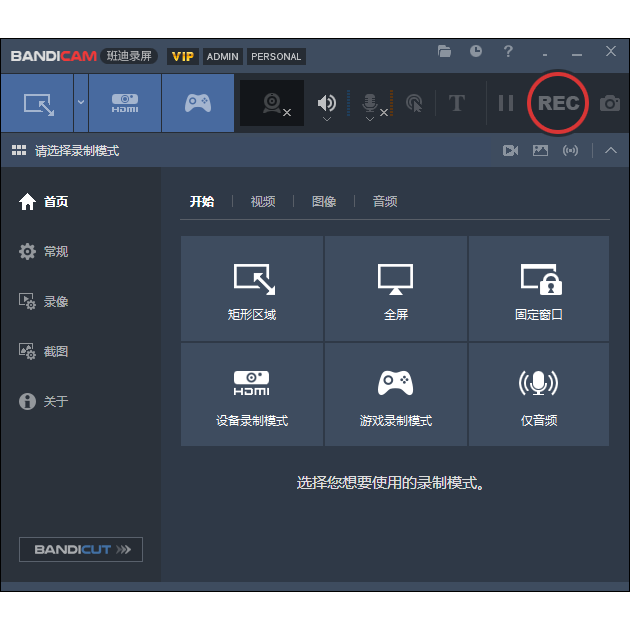Minimize the Bandicam window
This screenshot has width=630, height=630.
pyautogui.click(x=577, y=55)
